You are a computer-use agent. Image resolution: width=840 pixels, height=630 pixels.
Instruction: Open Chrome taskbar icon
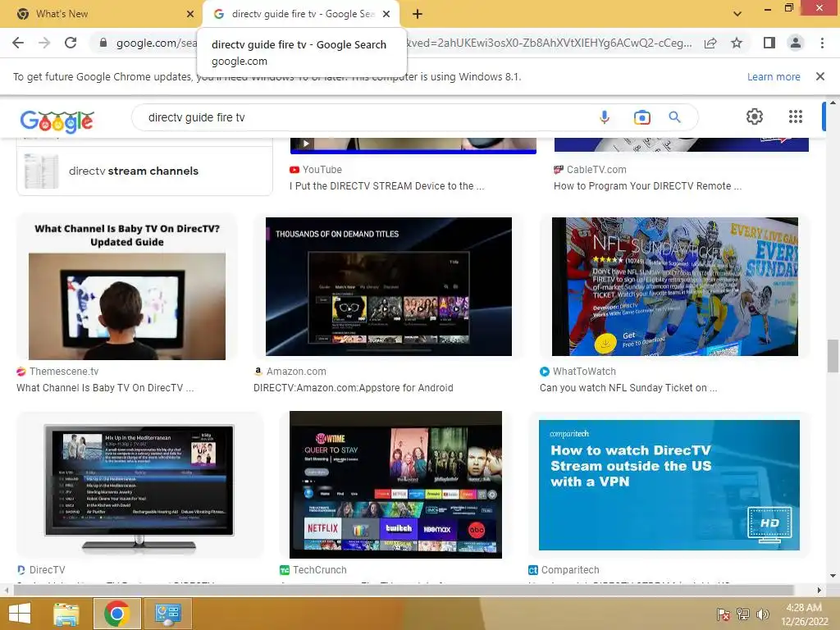pos(116,614)
